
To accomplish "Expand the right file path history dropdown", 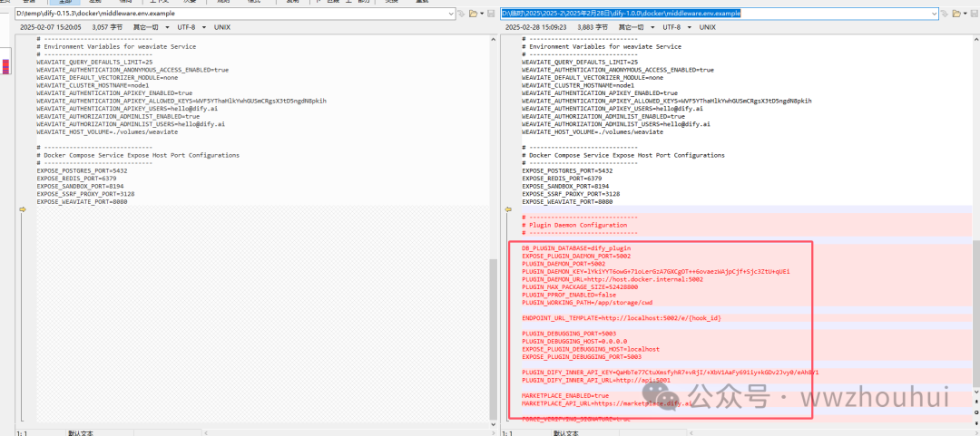I will coord(933,15).
